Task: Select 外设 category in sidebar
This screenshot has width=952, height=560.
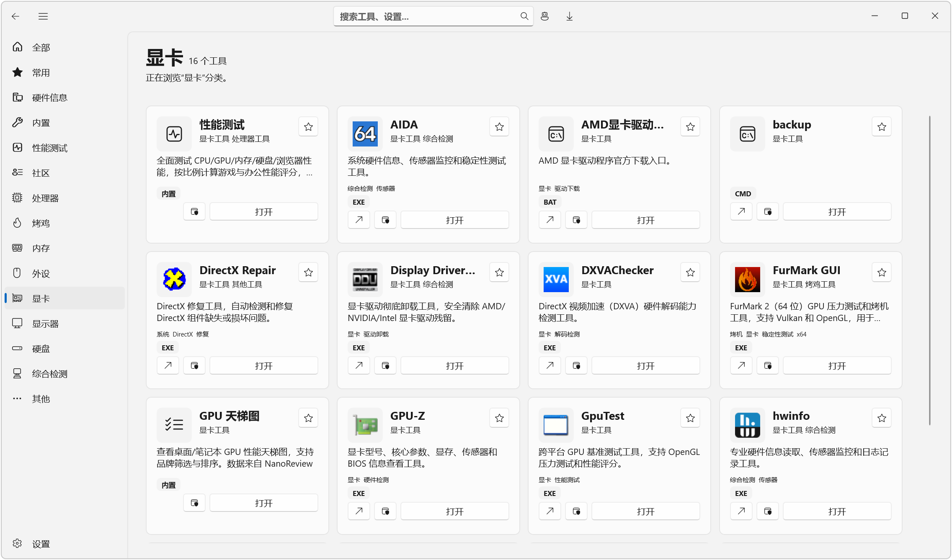Action: click(64, 273)
